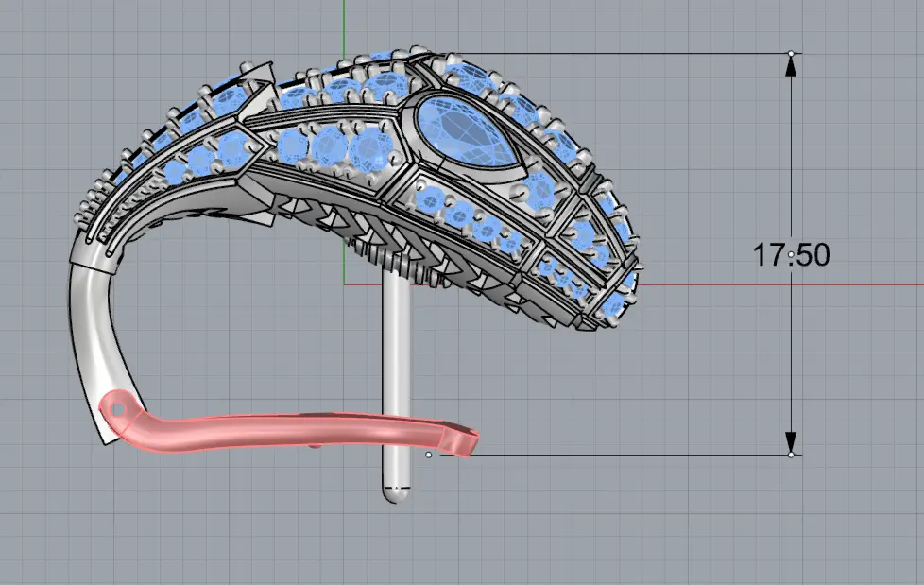The image size is (924, 585).
Task: Click the green vertical axis line
Action: click(x=344, y=24)
